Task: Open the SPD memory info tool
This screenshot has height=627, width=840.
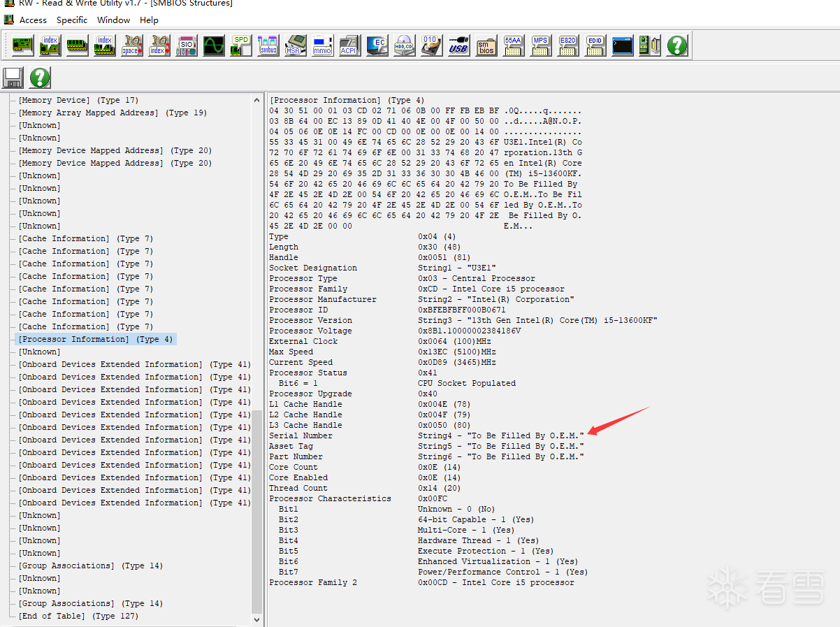Action: [240, 46]
